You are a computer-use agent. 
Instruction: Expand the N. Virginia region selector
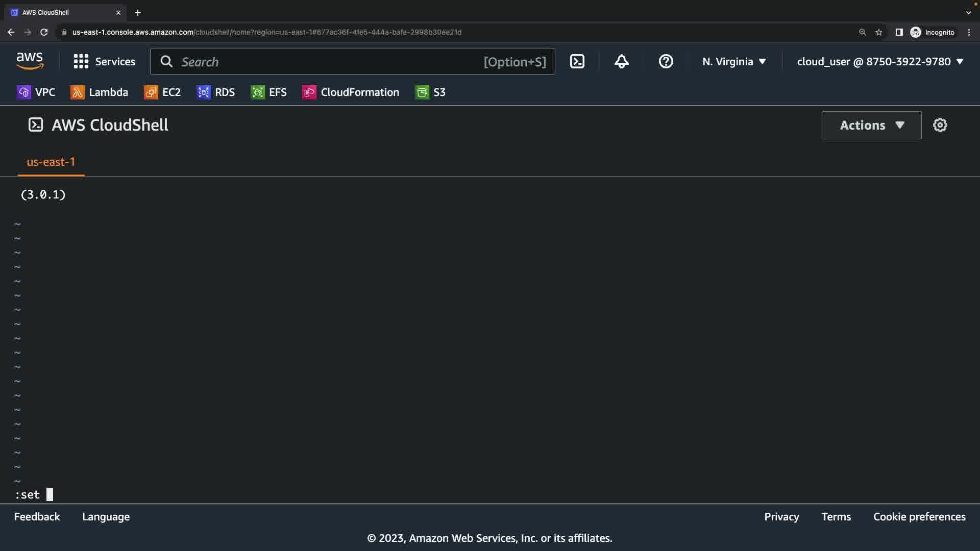coord(734,62)
